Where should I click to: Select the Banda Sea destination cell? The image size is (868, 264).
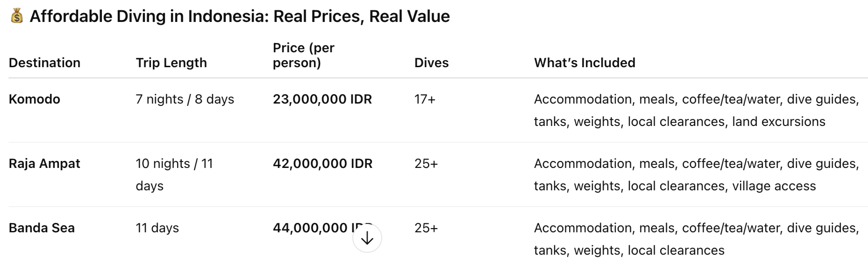pyautogui.click(x=42, y=228)
